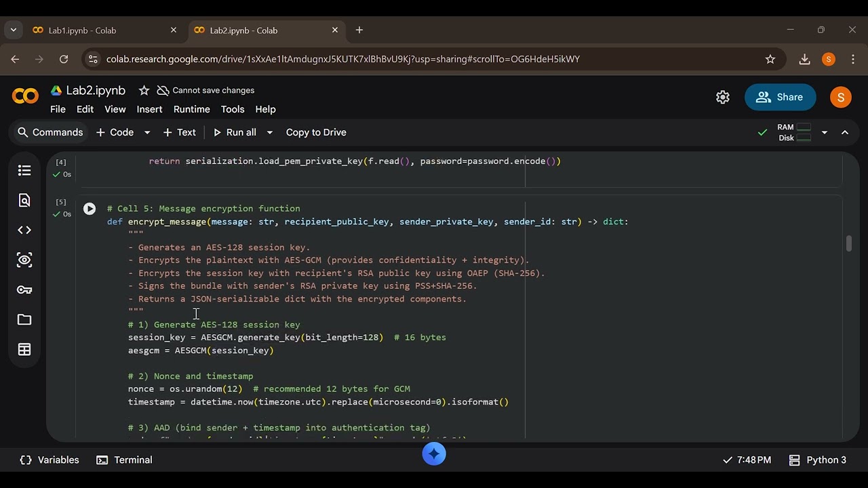868x488 pixels.
Task: Add a Code cell
Action: [115, 132]
